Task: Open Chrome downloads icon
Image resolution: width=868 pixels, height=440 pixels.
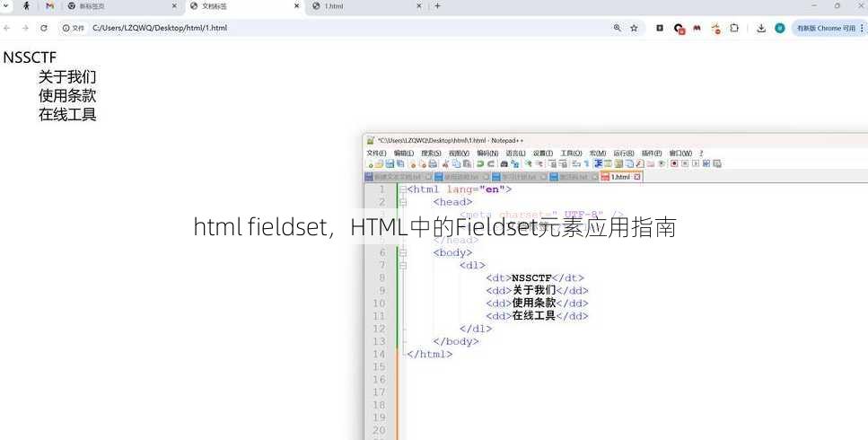Action: 761,28
